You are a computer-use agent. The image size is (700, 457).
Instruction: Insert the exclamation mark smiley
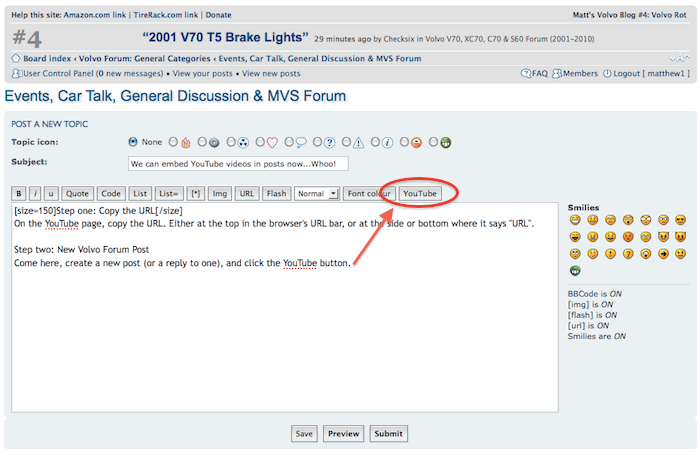[609, 254]
